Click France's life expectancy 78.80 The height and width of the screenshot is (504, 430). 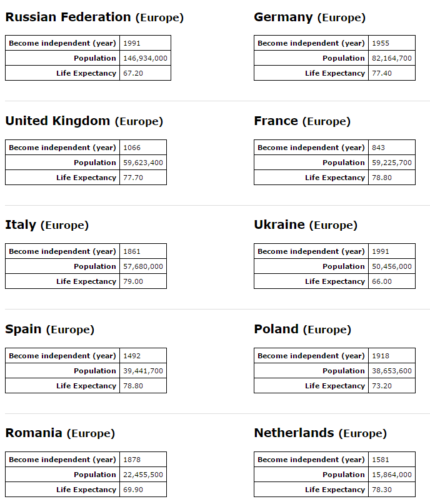(x=381, y=178)
